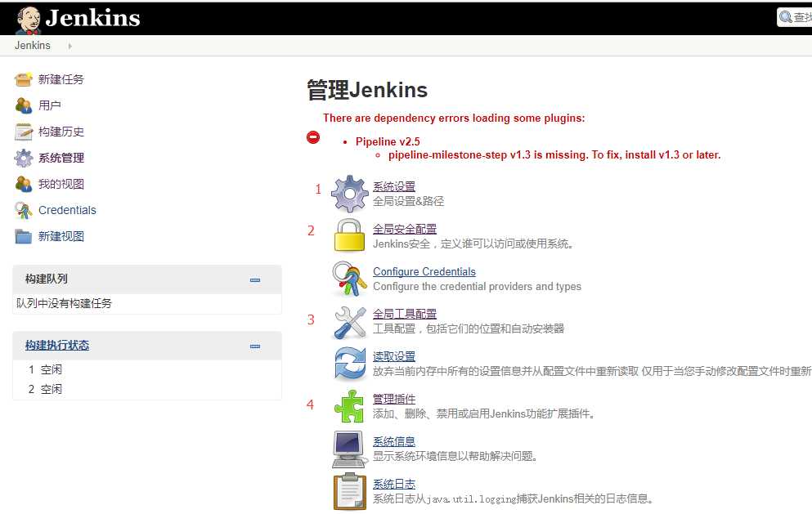The image size is (812, 514).
Task: Click the 系统信息 computer icon
Action: [x=348, y=449]
